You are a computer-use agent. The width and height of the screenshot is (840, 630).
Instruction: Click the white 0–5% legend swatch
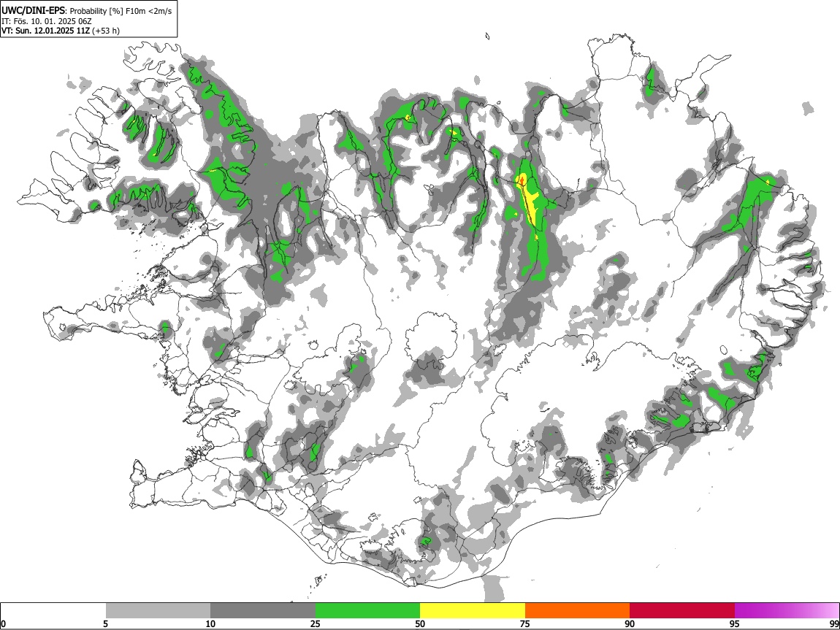tap(53, 610)
